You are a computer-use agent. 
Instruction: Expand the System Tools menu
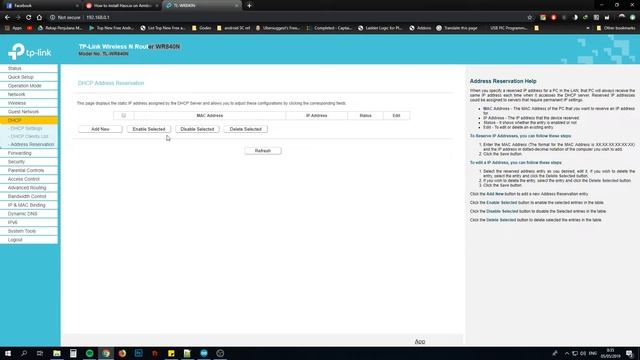click(x=29, y=231)
